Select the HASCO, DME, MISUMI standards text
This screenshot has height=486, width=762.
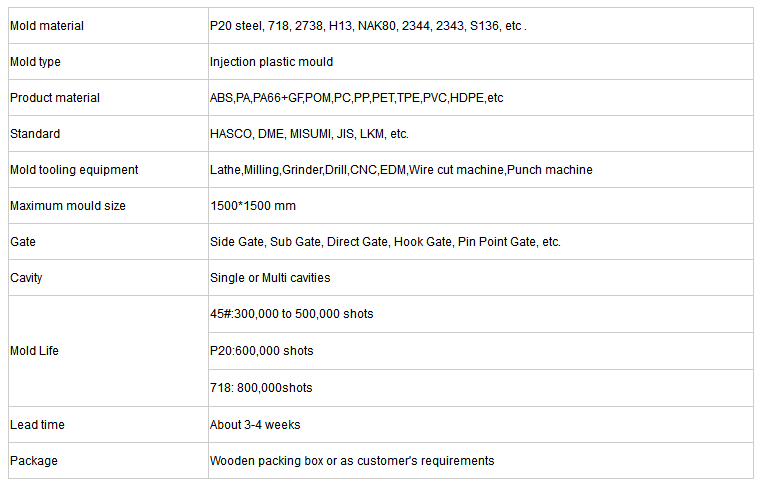point(309,134)
